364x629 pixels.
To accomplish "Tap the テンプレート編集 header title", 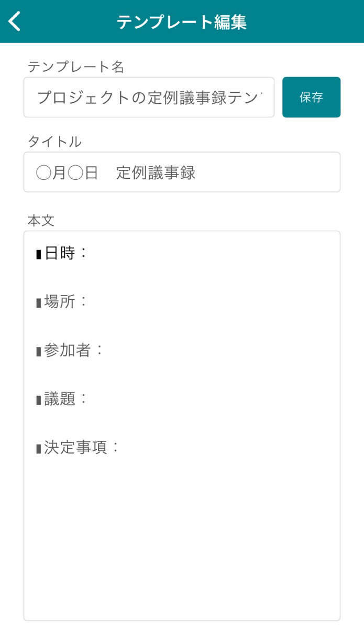I will click(x=182, y=22).
